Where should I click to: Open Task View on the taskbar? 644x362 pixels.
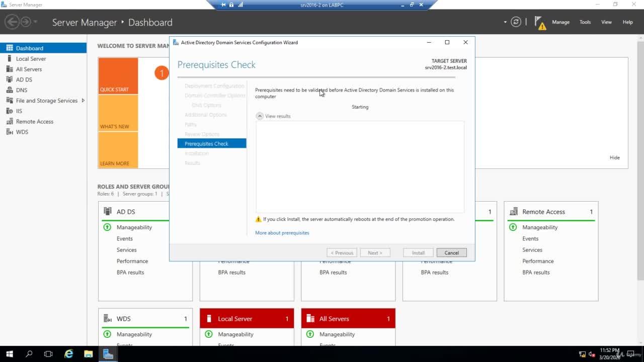[48, 354]
